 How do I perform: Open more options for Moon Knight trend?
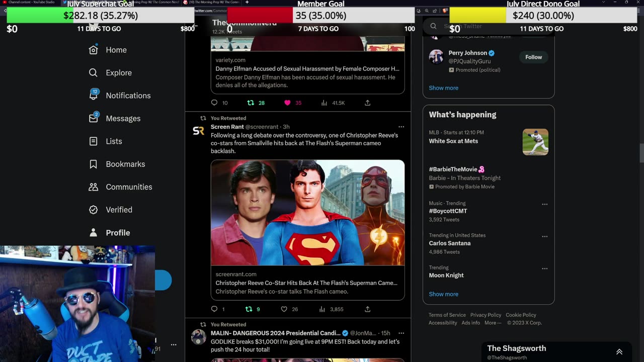pos(544,268)
